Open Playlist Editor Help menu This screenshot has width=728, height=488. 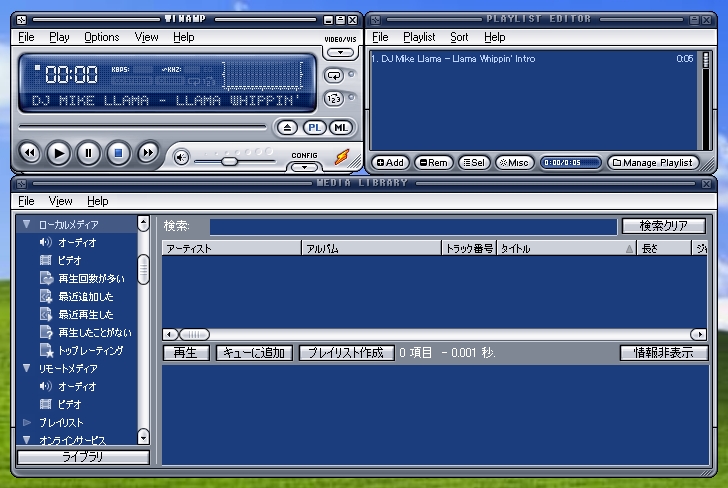pos(494,37)
